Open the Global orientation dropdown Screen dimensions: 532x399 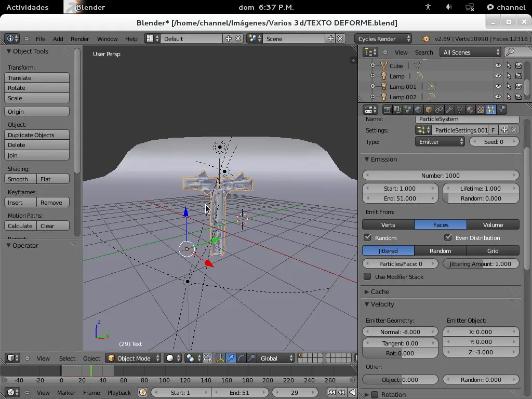click(275, 358)
